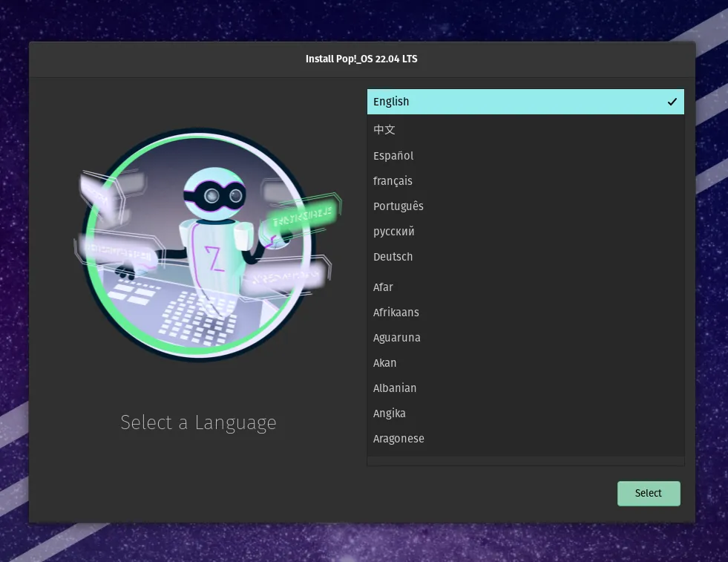Click the green speech bubble in illustration

tap(301, 213)
